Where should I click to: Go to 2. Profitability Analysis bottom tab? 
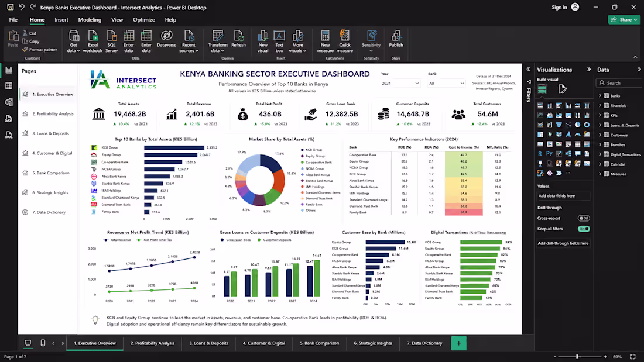tap(152, 343)
